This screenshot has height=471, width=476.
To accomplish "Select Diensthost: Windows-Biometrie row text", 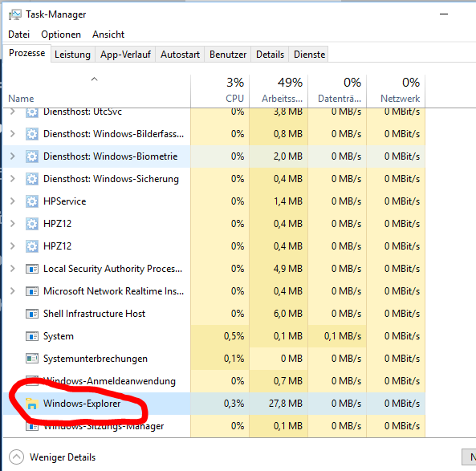I will [x=110, y=156].
